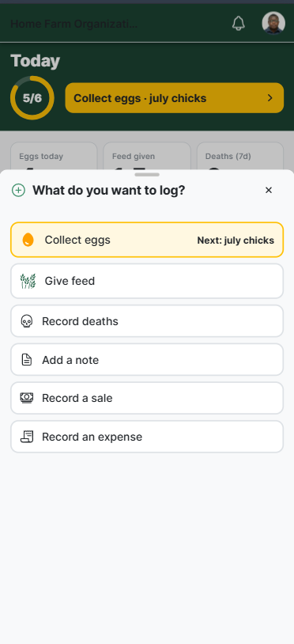This screenshot has height=644, width=294.
Task: Click the document note icon
Action: 27,360
